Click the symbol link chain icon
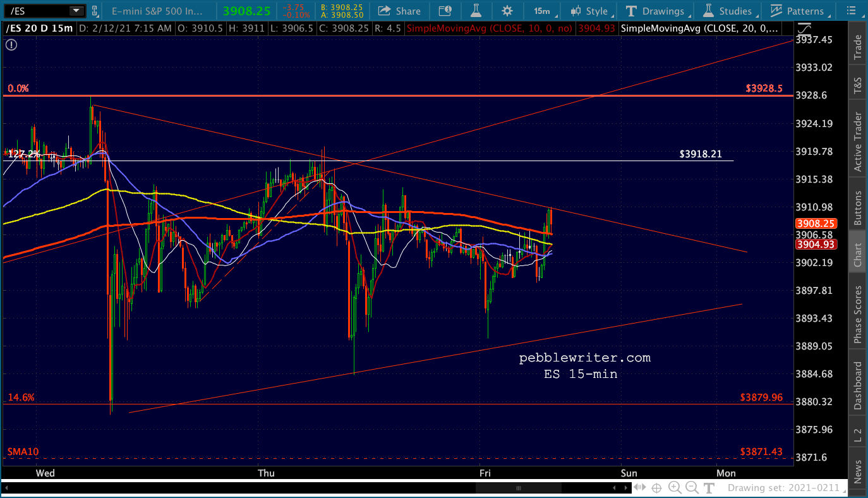The height and width of the screenshot is (498, 868). tap(94, 11)
